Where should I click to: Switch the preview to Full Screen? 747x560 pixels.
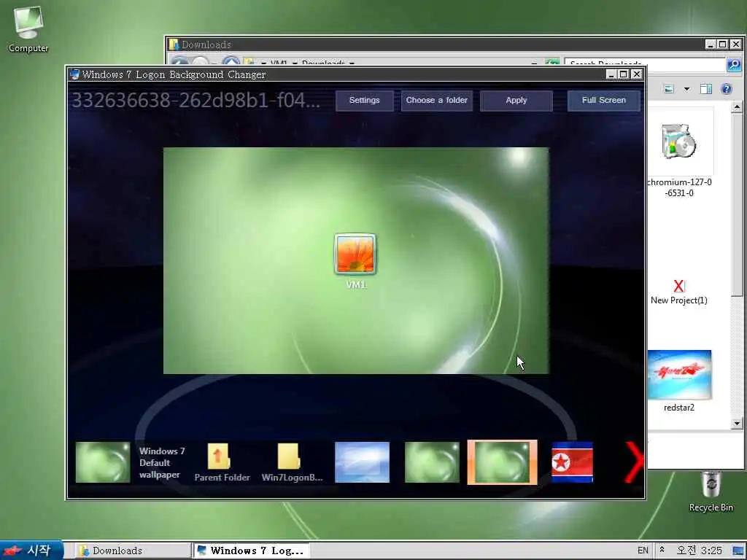click(603, 101)
